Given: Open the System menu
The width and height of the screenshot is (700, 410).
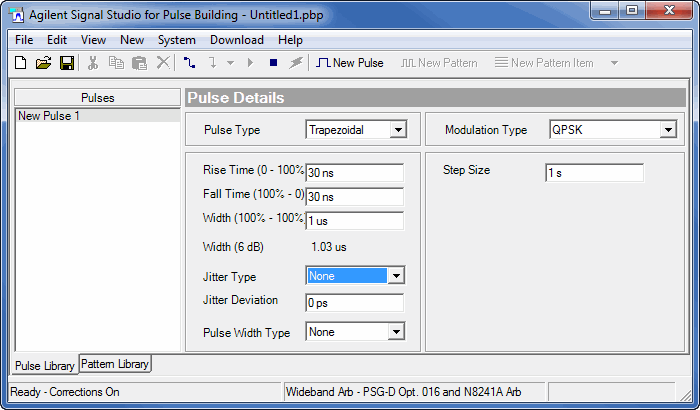Looking at the screenshot, I should pos(177,40).
